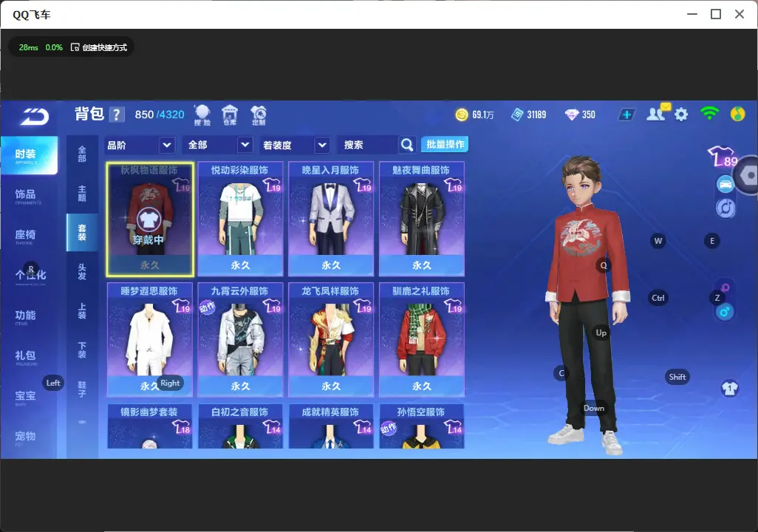
Task: Select the 龙飞凤祥服饰 outfit card
Action: 331,340
